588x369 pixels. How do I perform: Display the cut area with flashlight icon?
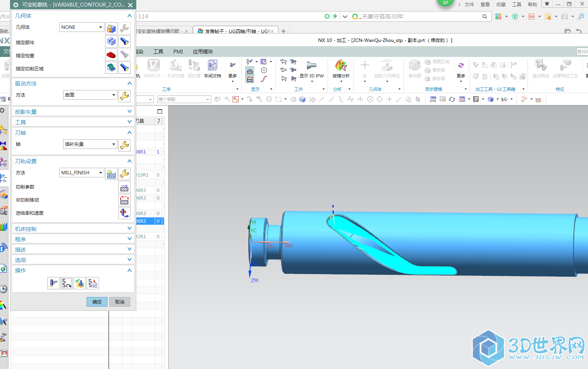click(124, 68)
